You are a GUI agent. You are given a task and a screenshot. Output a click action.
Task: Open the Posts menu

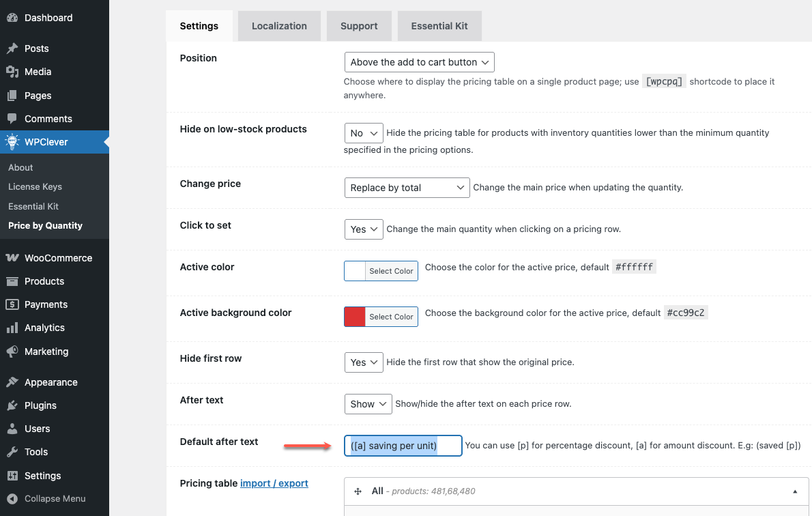tap(55, 48)
